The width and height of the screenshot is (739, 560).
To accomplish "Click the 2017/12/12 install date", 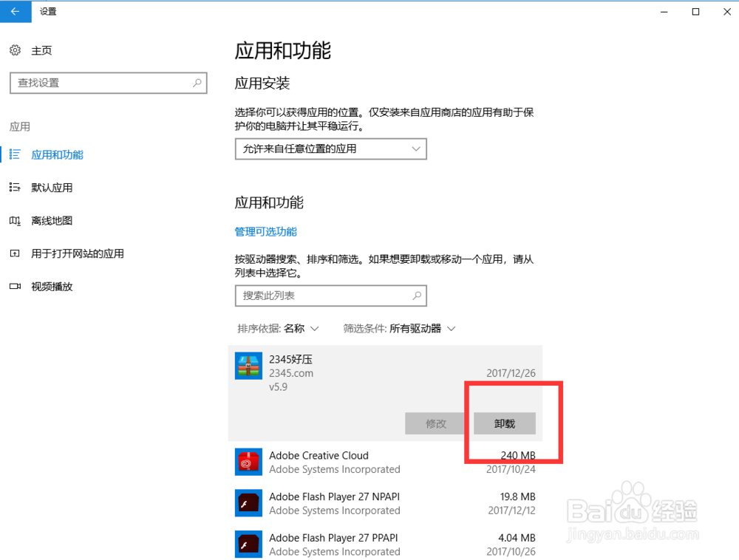I will tap(511, 510).
